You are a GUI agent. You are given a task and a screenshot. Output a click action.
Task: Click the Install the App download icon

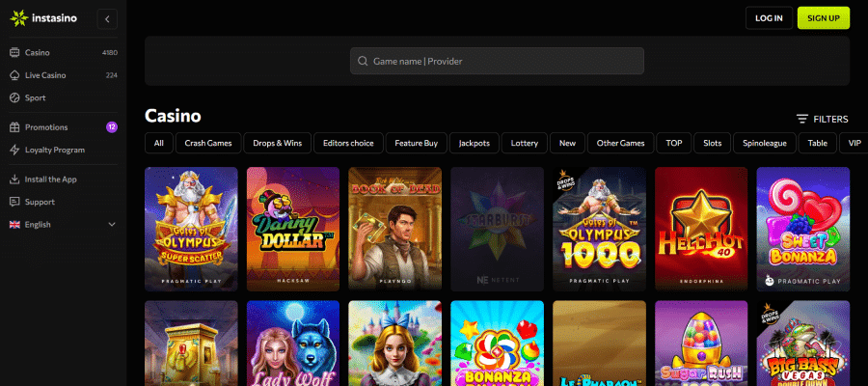point(14,179)
